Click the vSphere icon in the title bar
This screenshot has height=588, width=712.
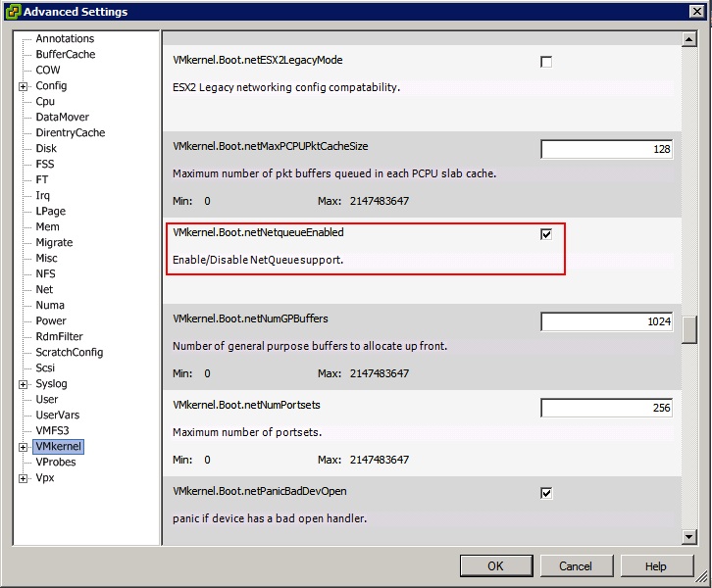pos(13,12)
